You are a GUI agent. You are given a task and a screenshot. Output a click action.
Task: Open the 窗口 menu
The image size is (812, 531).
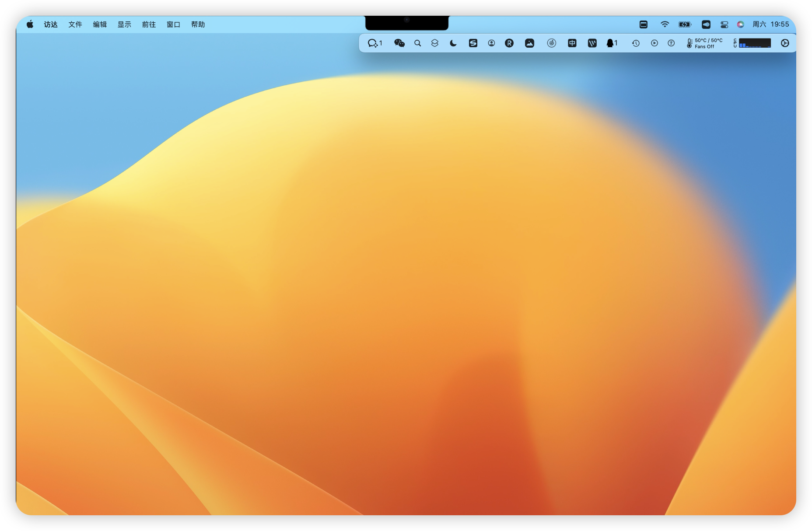click(173, 24)
